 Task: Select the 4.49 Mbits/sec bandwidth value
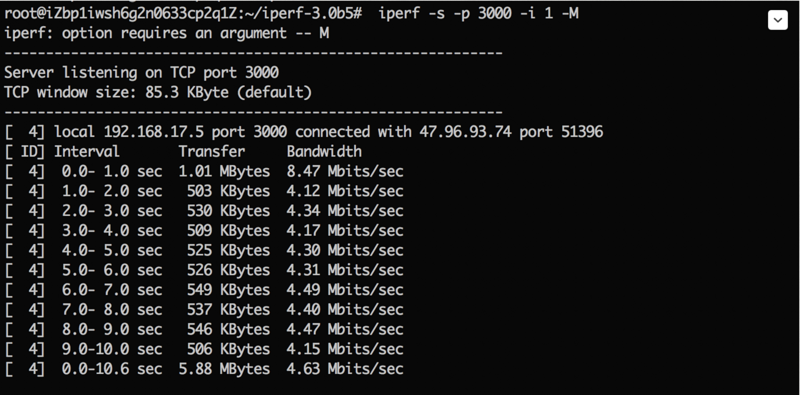[x=345, y=290]
